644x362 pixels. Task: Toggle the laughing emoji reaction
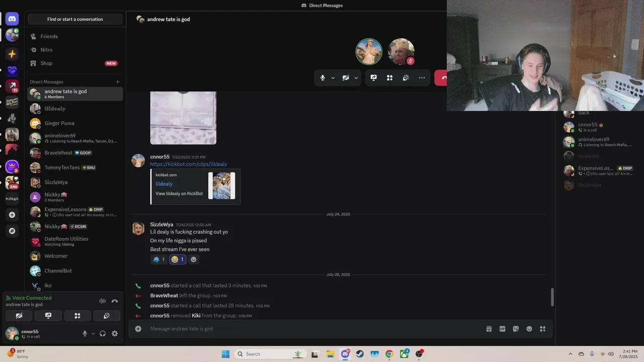click(178, 259)
